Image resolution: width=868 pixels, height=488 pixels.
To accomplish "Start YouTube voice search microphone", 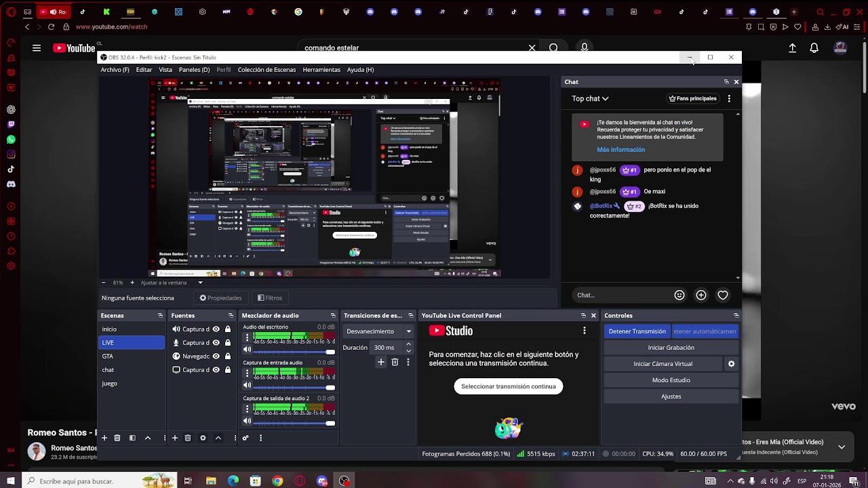I will [x=585, y=48].
